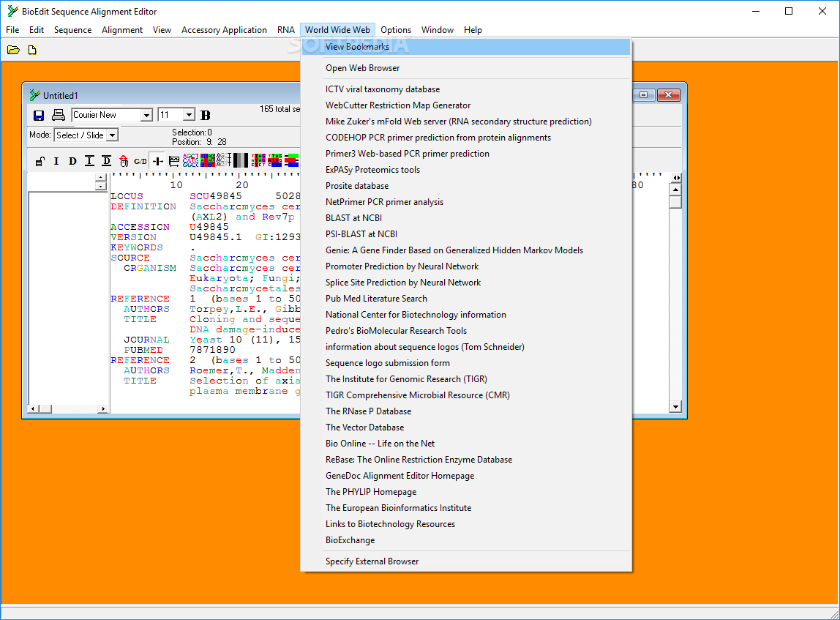Visit The PHYLIP Homepage

pos(466,492)
